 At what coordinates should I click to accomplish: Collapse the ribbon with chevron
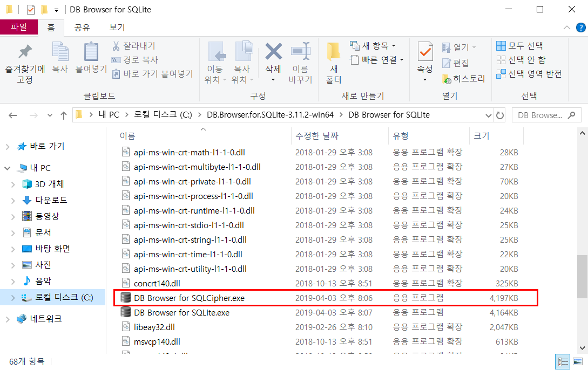point(566,28)
